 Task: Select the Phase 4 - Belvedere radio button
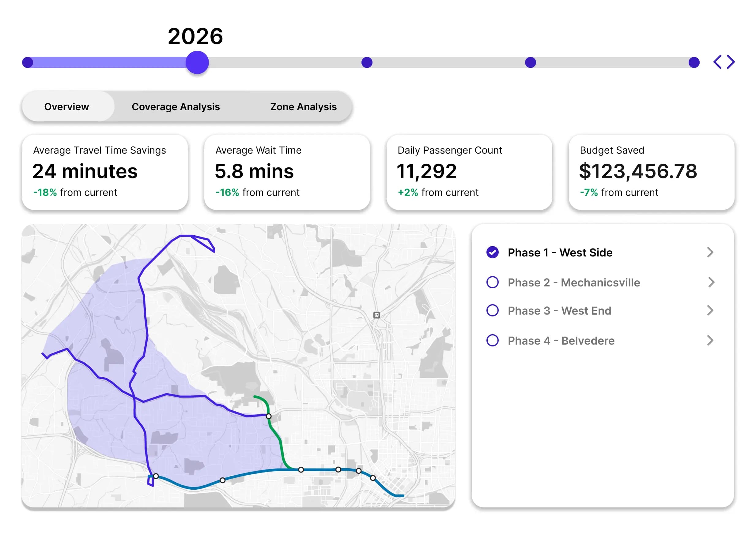(x=493, y=340)
